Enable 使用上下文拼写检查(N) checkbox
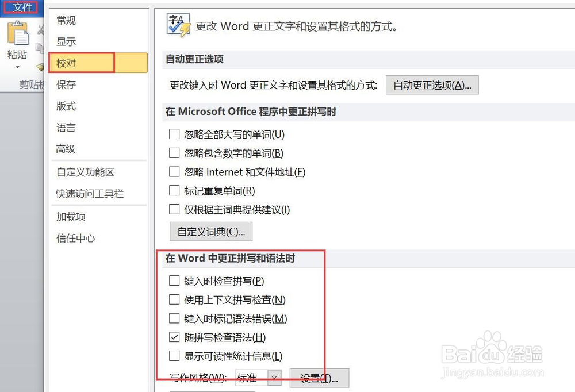The image size is (575, 392). click(x=174, y=299)
